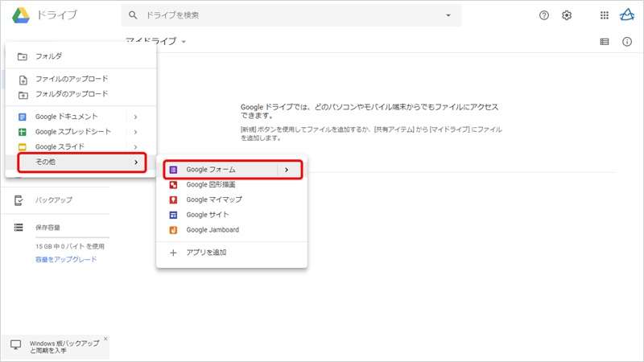Open the help question mark icon
The width and height of the screenshot is (644, 362).
pos(544,15)
